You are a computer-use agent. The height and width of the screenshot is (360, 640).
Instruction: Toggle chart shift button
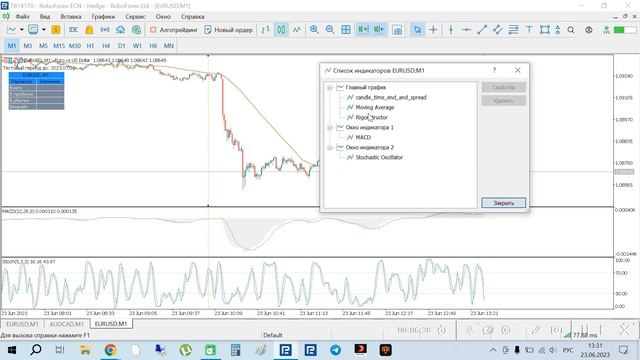379,30
